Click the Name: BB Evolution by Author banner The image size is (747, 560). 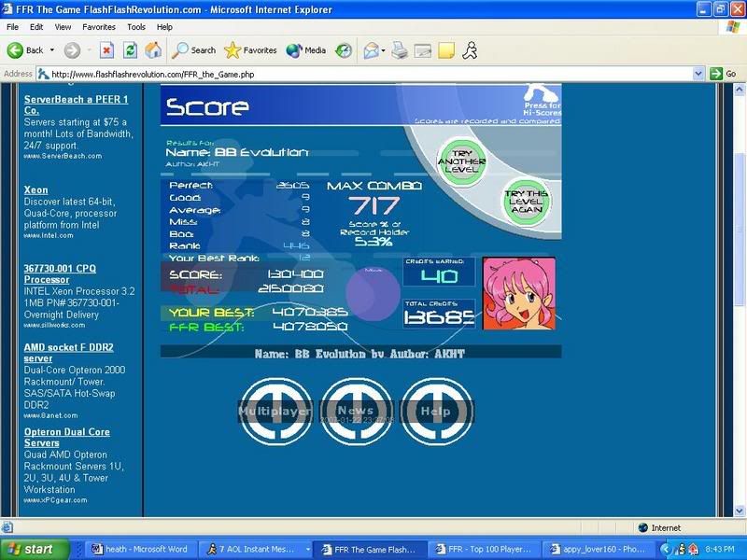pos(360,354)
